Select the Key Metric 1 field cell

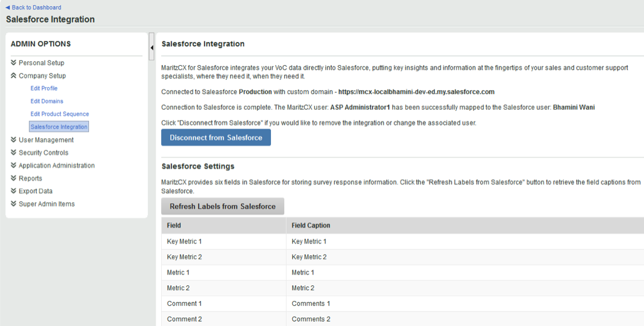(224, 241)
